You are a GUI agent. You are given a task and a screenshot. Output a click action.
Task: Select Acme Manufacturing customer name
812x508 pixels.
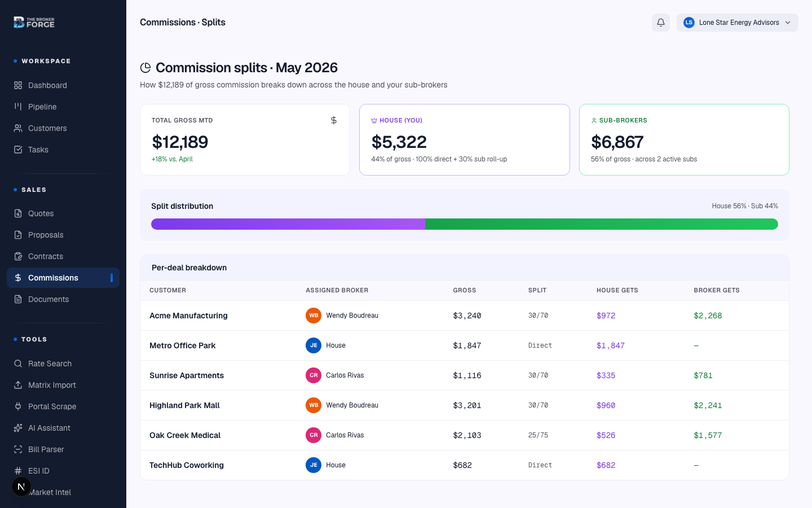(x=188, y=316)
